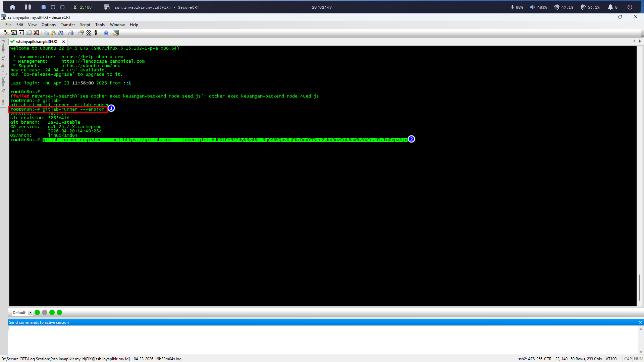Close the Send commands to active session panel
Screen dimensions: 644x362
[x=640, y=322]
